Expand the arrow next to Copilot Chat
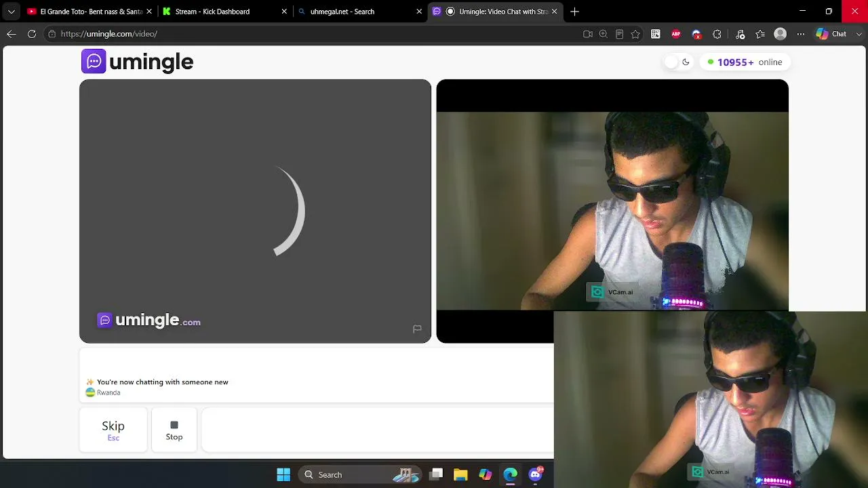The image size is (868, 488). (858, 34)
